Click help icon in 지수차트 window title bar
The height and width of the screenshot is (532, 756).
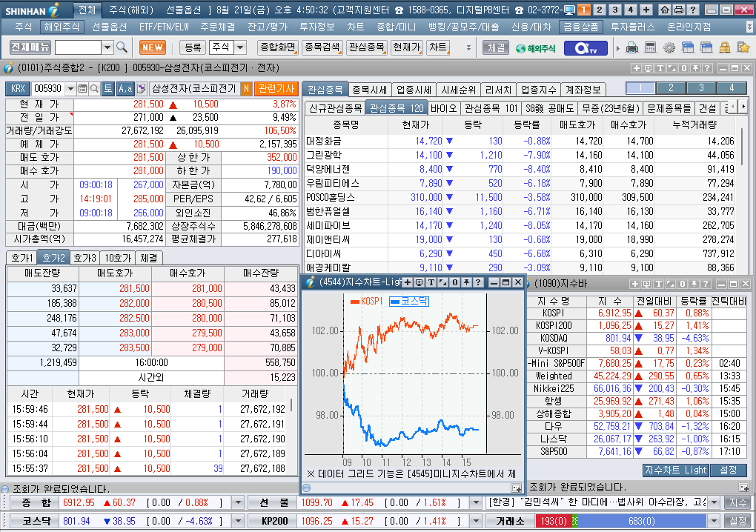(x=478, y=282)
